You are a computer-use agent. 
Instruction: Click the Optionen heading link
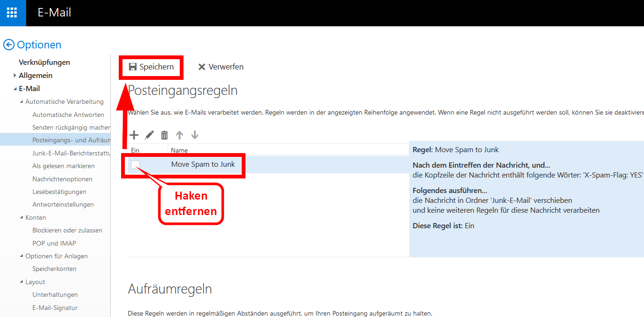click(39, 45)
